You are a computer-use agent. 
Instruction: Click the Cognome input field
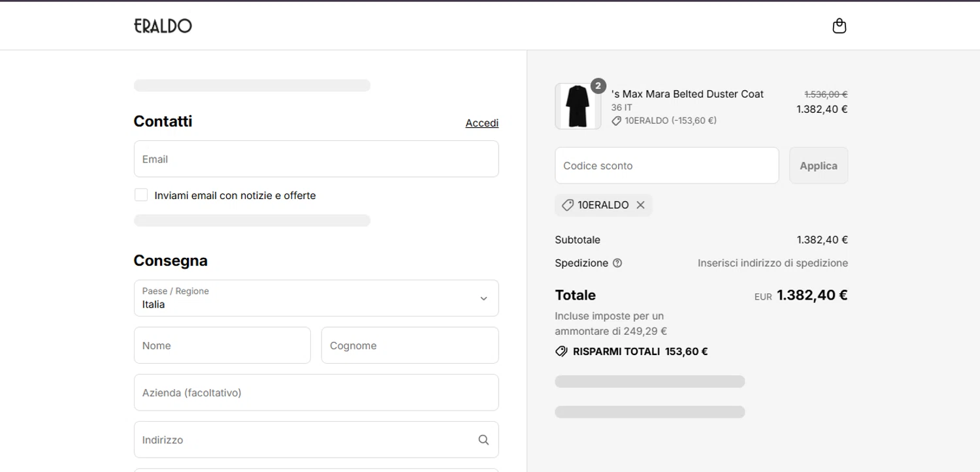point(410,345)
